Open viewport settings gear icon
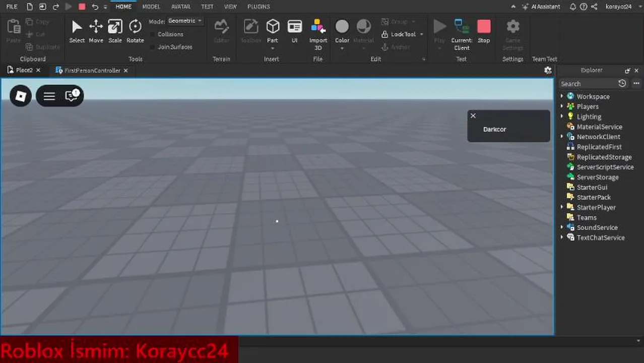The image size is (644, 363). pos(548,71)
